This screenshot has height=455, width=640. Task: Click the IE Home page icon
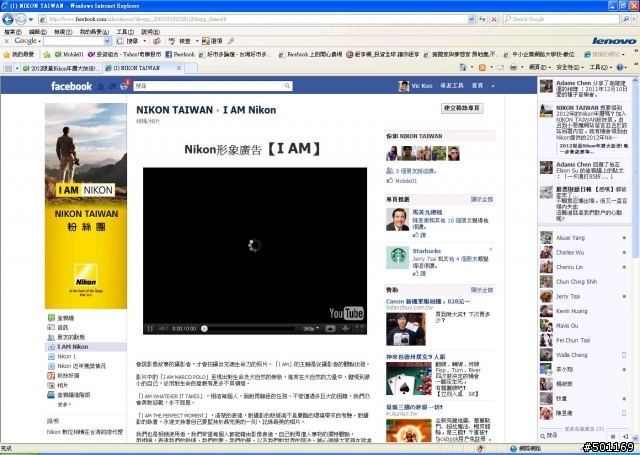[x=463, y=67]
